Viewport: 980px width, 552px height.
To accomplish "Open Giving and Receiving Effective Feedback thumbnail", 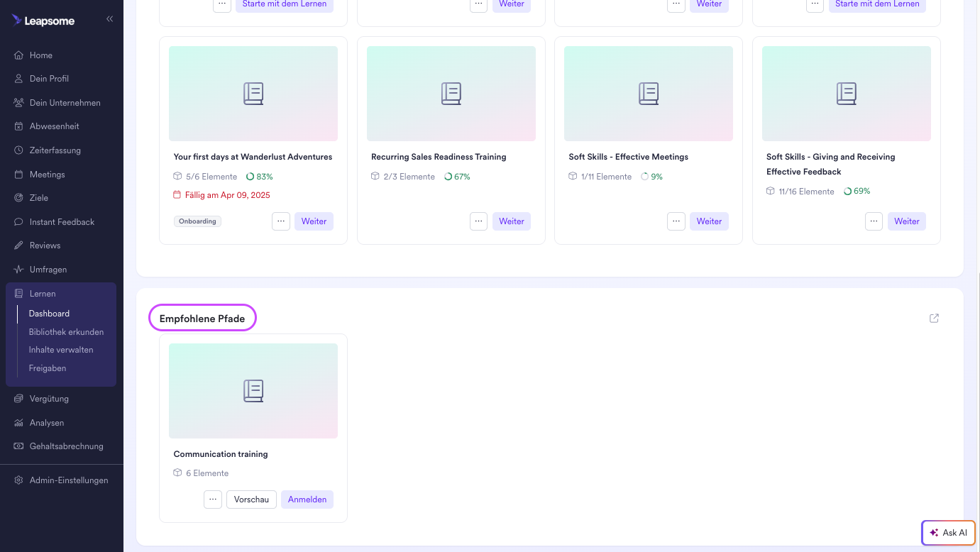I will click(x=847, y=94).
